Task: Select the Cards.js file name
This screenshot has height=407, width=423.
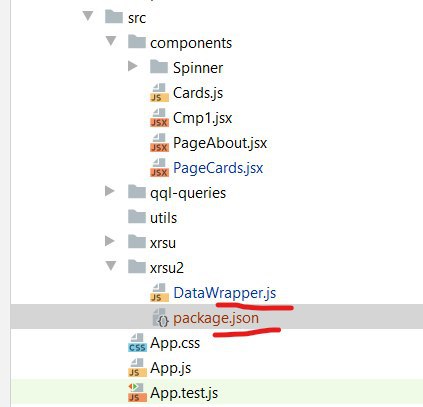Action: 198,93
